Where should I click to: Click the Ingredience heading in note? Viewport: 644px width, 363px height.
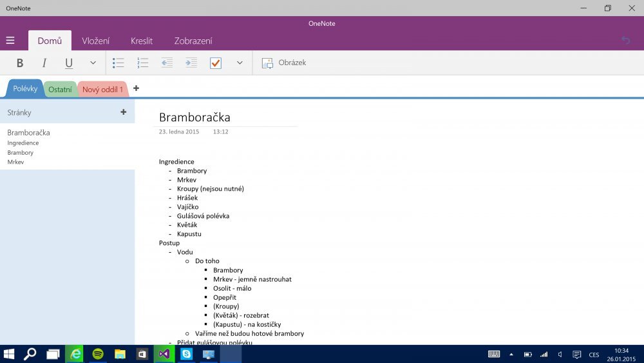(x=176, y=162)
